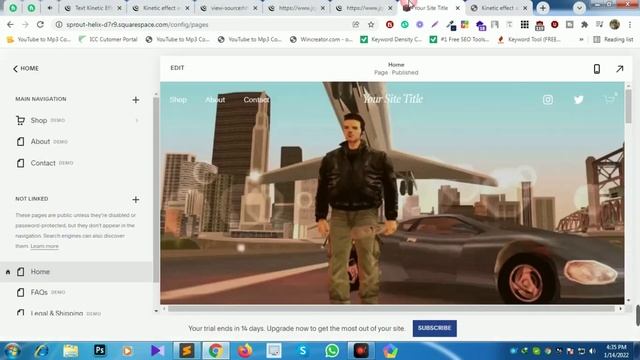Switch to mobile device preview
This screenshot has width=640, height=360.
pyautogui.click(x=597, y=69)
